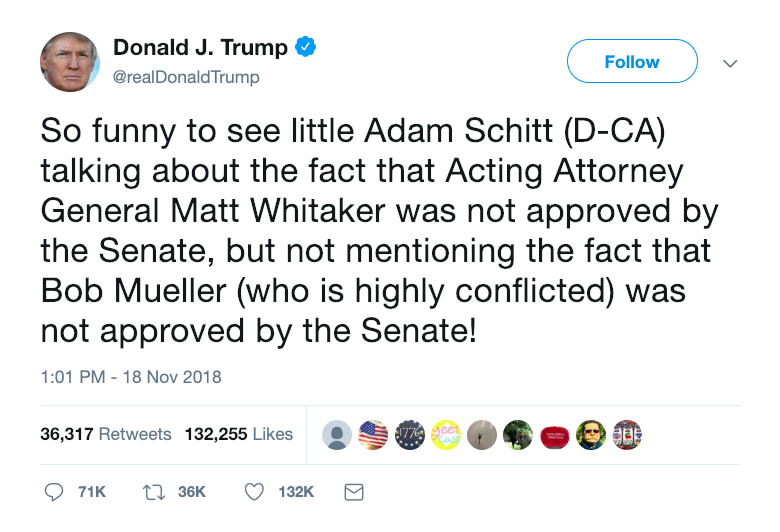Viewport: 780px width, 532px height.
Task: Open the tweet options chevron menu
Action: tap(730, 63)
